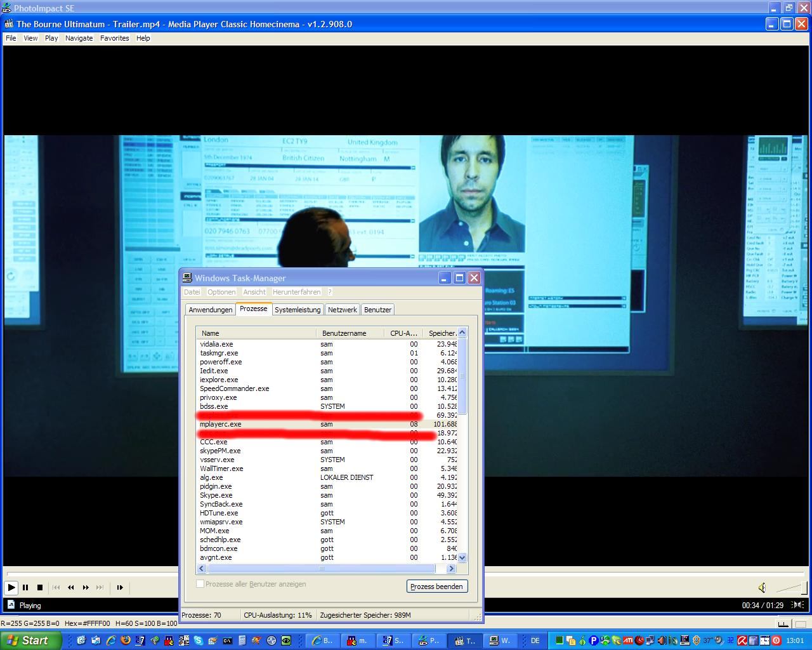
Task: Click the frame step icon
Action: (120, 588)
